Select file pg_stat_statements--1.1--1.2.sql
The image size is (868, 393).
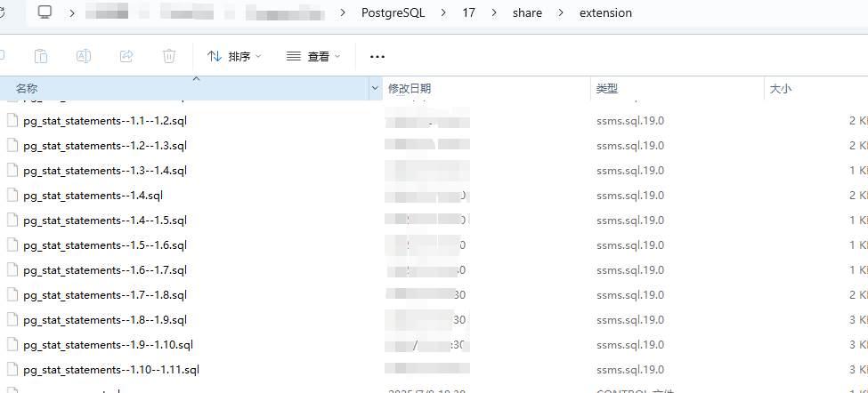pyautogui.click(x=105, y=121)
